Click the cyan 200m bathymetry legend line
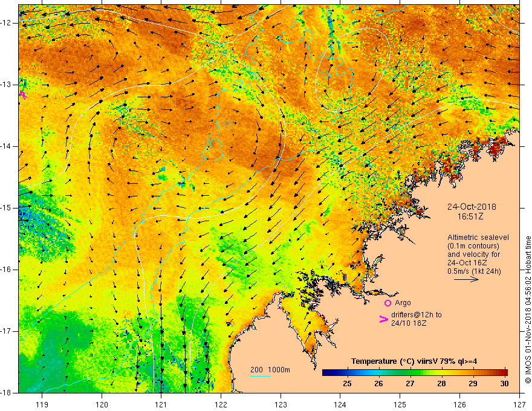 260,377
